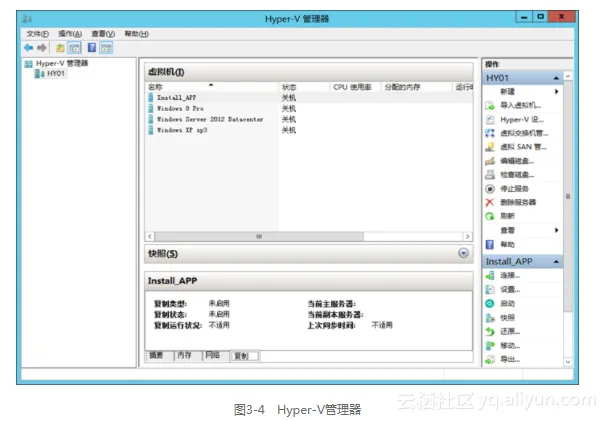Open the 新建 submenu arrow
Viewport: 607px width, 421px height.
coord(556,92)
